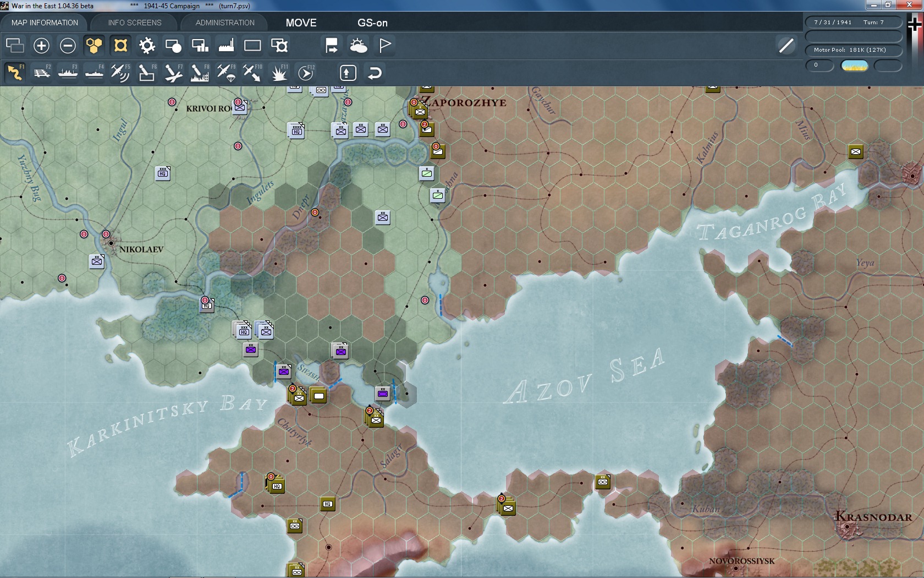The height and width of the screenshot is (578, 924).
Task: Select the F2 rail mode icon
Action: pos(41,73)
